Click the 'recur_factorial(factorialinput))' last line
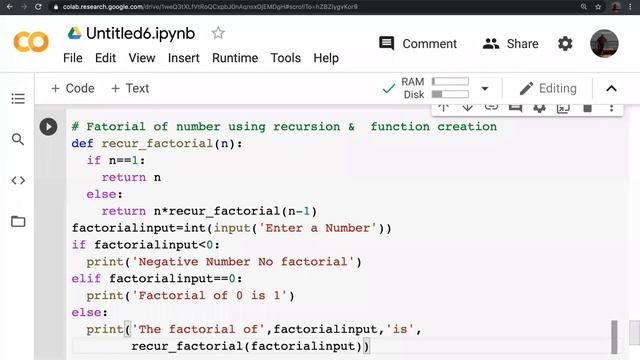 click(x=250, y=346)
